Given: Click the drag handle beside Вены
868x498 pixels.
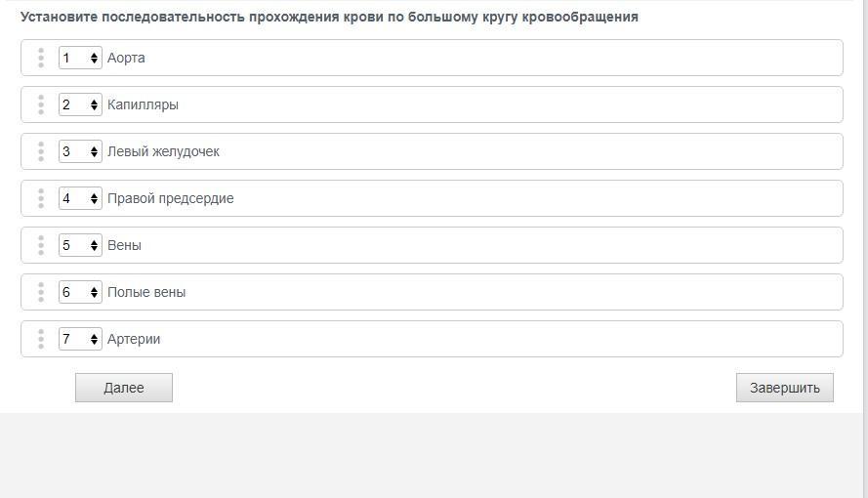Looking at the screenshot, I should click(41, 245).
